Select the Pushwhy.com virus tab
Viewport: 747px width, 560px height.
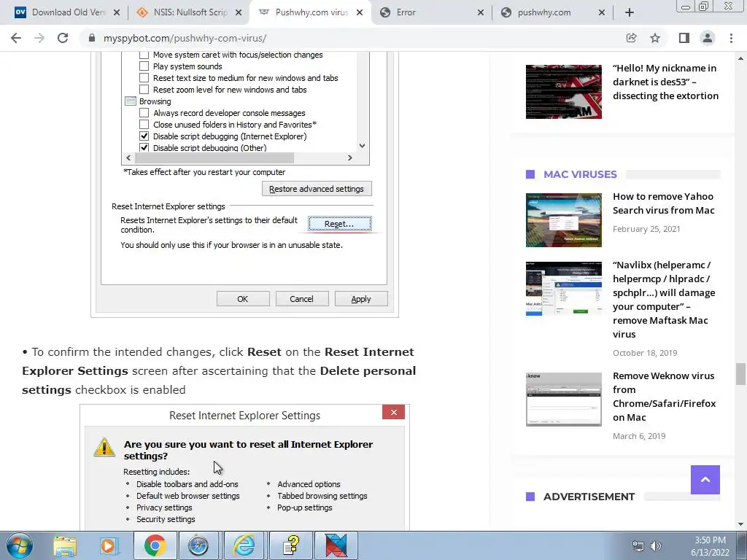click(309, 13)
